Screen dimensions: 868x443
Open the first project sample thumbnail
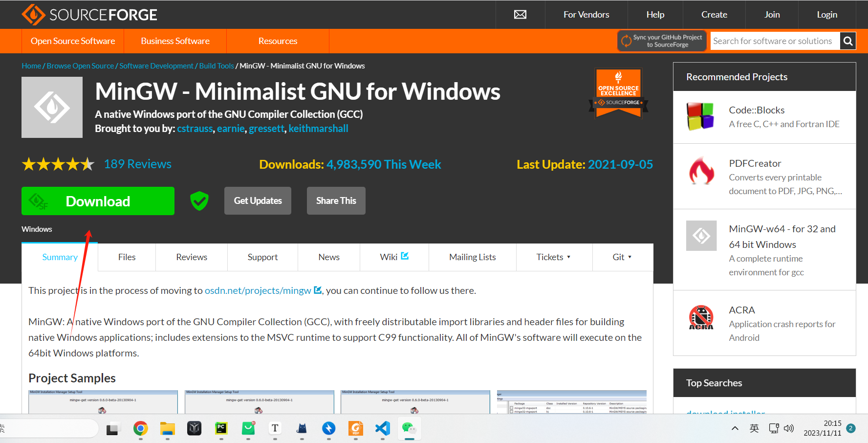[103, 402]
